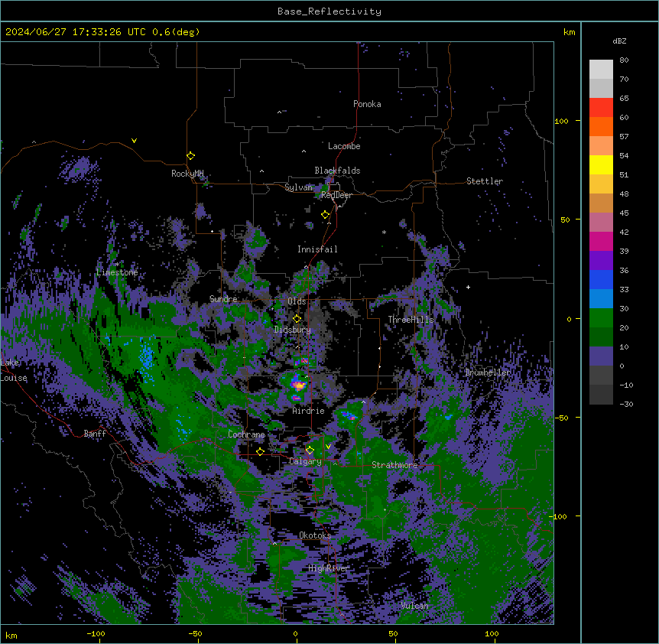
Task: Click the yellow diamond marker above RockyMH
Action: (191, 155)
